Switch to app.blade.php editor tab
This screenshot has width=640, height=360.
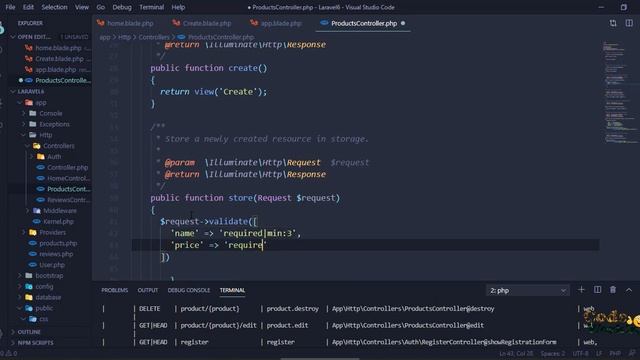coord(276,23)
